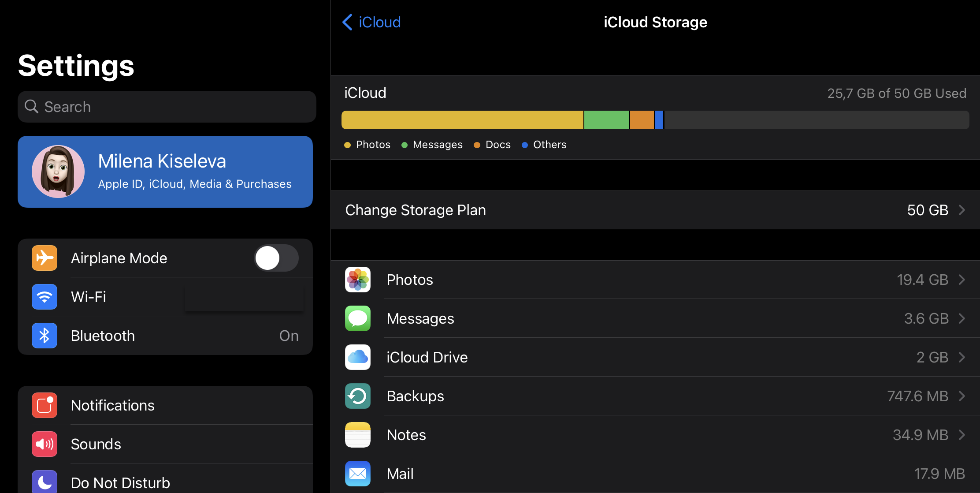Expand Backups storage chevron
Screen dimensions: 980x493
pyautogui.click(x=962, y=396)
